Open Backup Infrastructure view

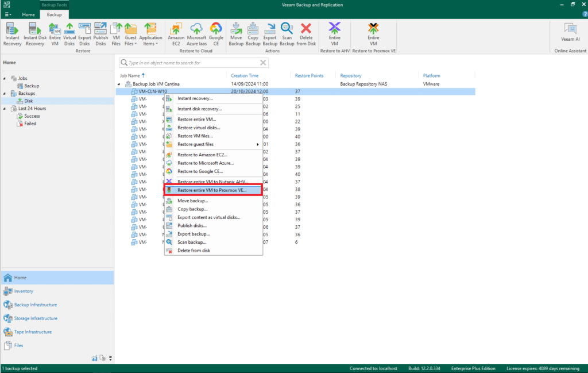pos(36,305)
